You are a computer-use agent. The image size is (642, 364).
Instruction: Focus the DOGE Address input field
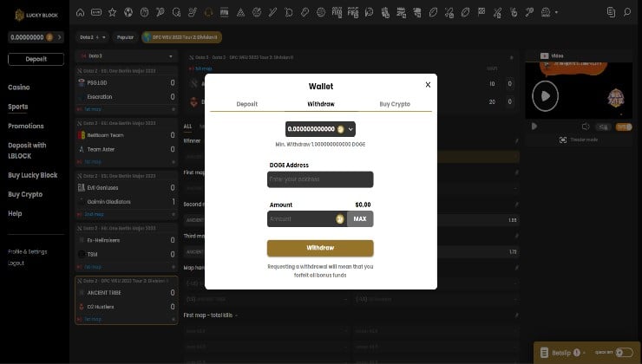[320, 179]
